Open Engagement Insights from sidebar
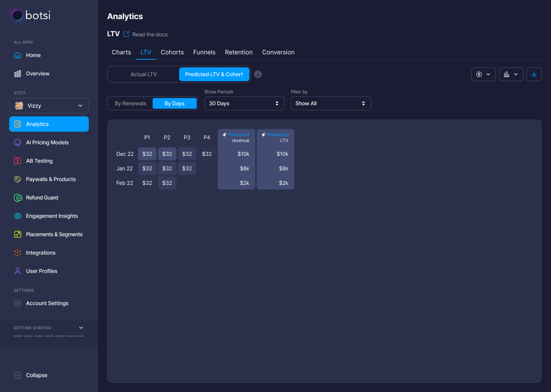The height and width of the screenshot is (392, 551). [x=52, y=216]
